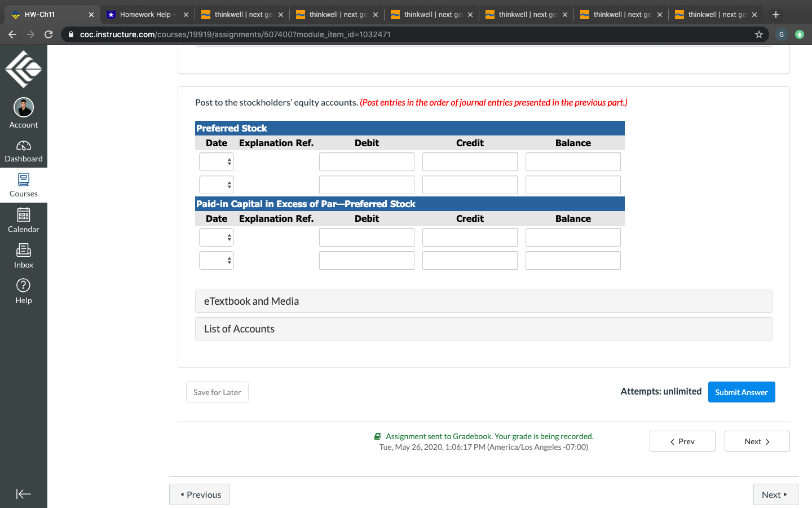Collapse the global navigation sidebar
The width and height of the screenshot is (812, 508).
(23, 494)
